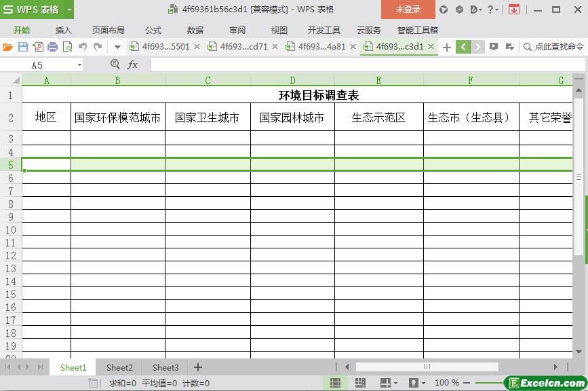Switch to Sheet2 tab
Image resolution: width=588 pixels, height=391 pixels.
click(x=119, y=367)
